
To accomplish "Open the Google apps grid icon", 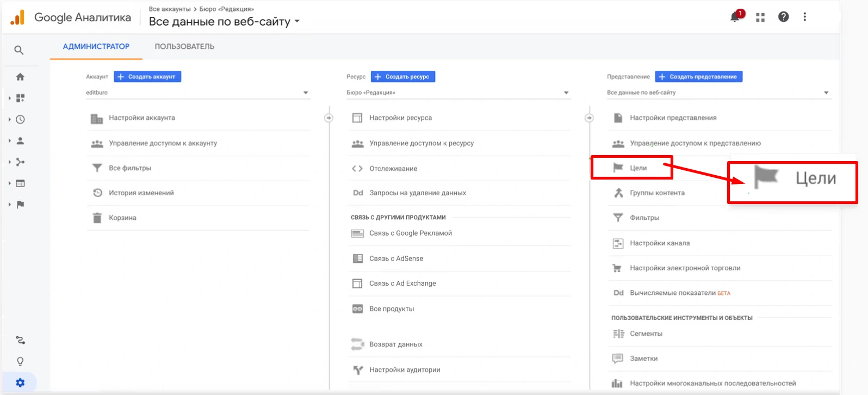I will click(x=760, y=17).
